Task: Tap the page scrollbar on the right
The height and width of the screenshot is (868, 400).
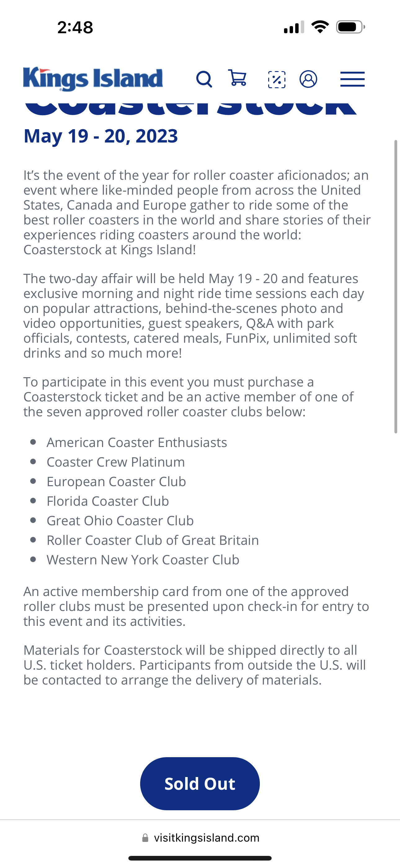Action: [x=396, y=287]
